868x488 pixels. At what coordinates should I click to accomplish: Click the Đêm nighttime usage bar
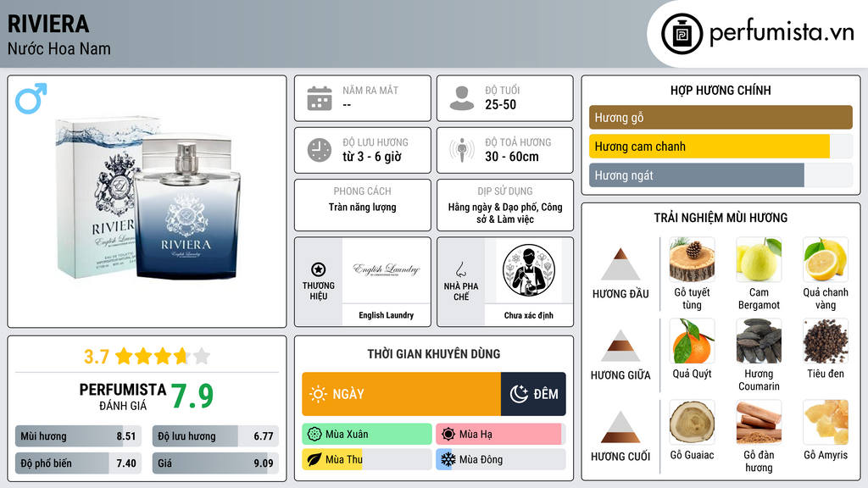534,394
